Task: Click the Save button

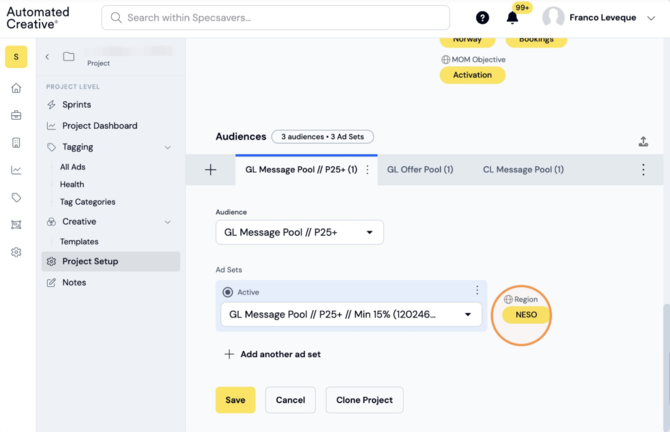Action: click(x=235, y=400)
